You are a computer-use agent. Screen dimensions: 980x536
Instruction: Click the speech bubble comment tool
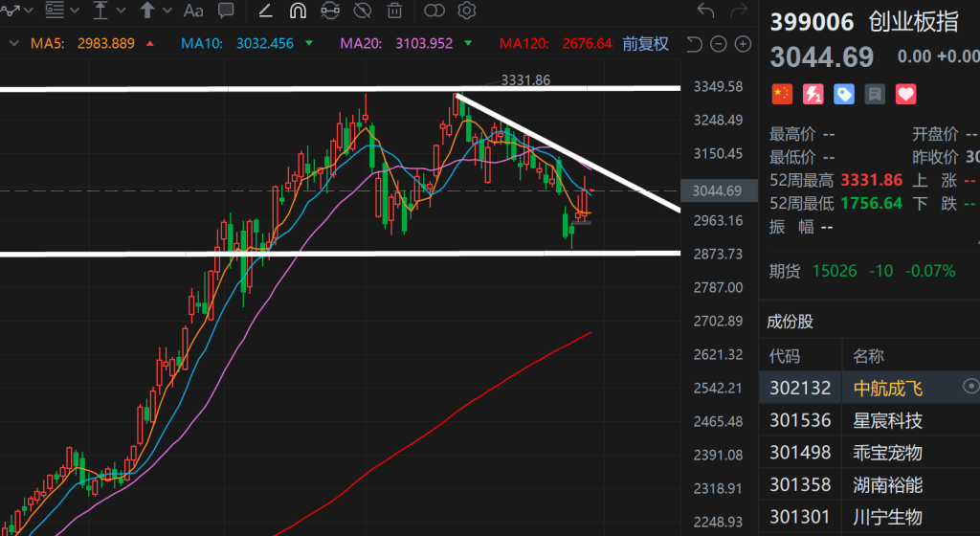226,11
